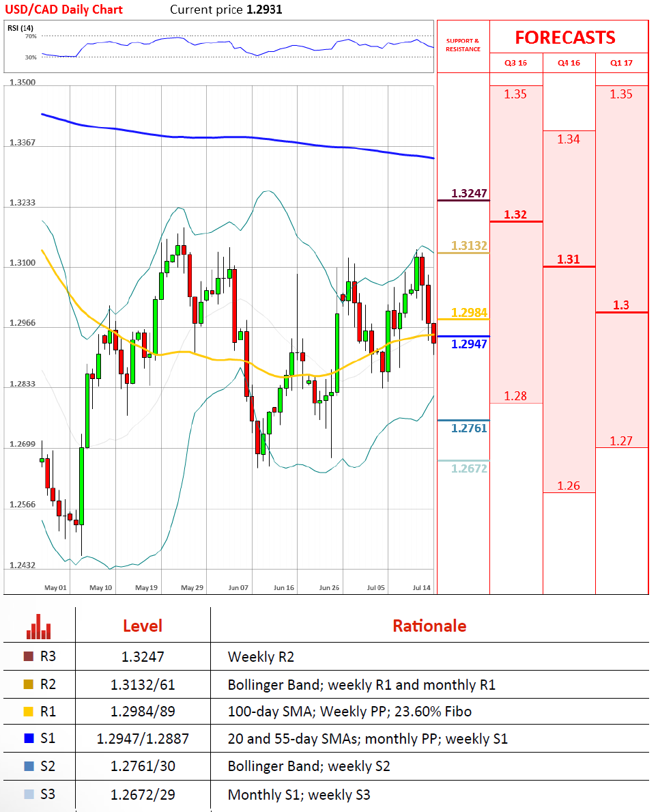Click the Support & Resistance header
The image size is (658, 812).
(463, 45)
